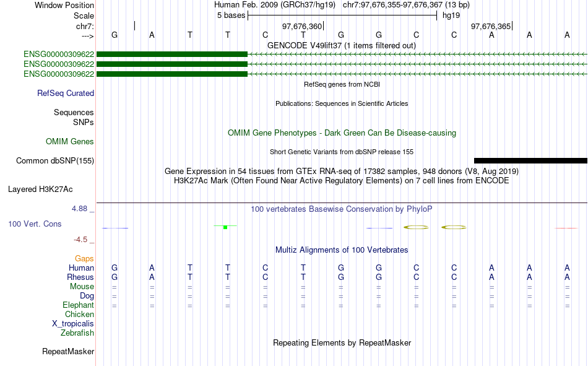This screenshot has width=588, height=366.
Task: Click the Multiz Alignments of 100 Vertebrates title
Action: click(342, 250)
